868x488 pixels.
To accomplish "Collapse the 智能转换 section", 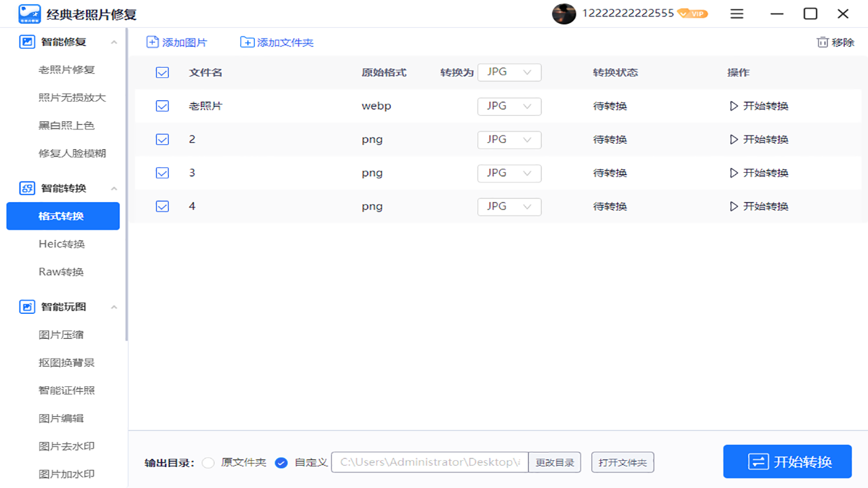I will [113, 188].
